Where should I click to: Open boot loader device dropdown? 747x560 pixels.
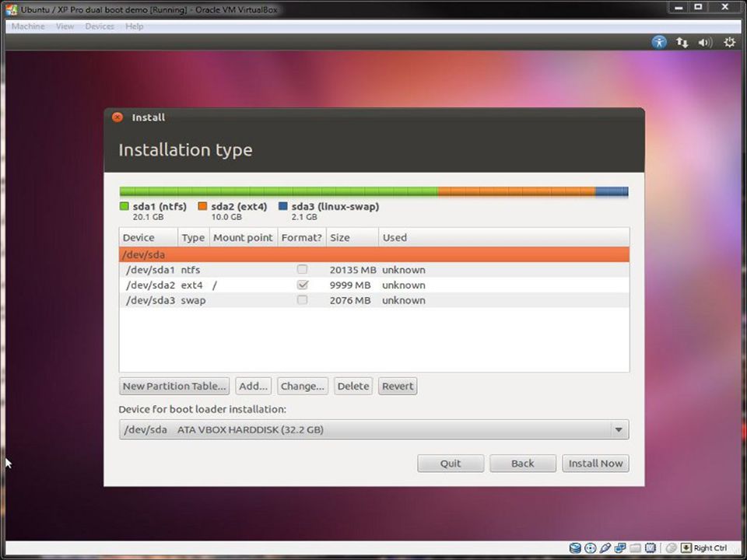[374, 429]
